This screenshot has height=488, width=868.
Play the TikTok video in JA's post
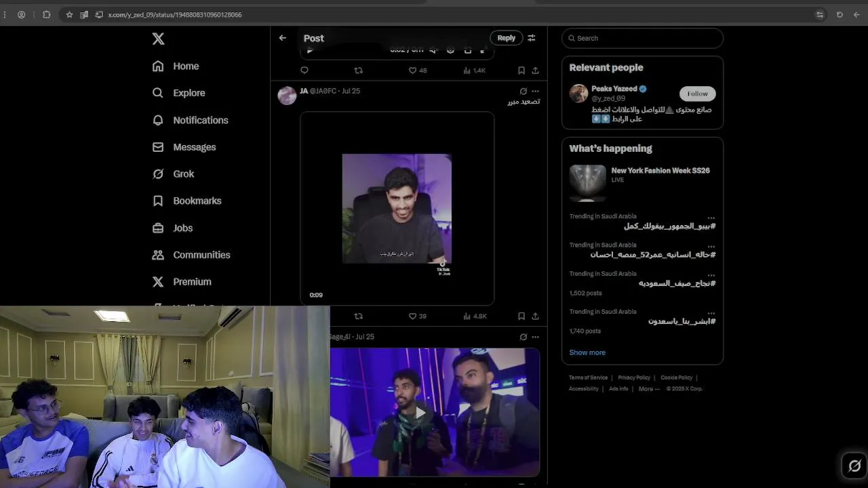[x=397, y=209]
